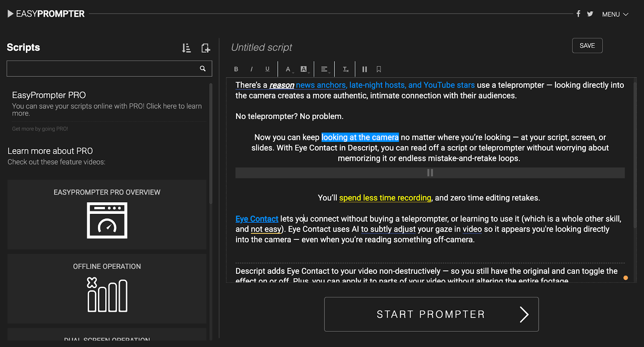Screen dimensions: 644x347
Task: Toggle italic formatting
Action: click(x=252, y=69)
